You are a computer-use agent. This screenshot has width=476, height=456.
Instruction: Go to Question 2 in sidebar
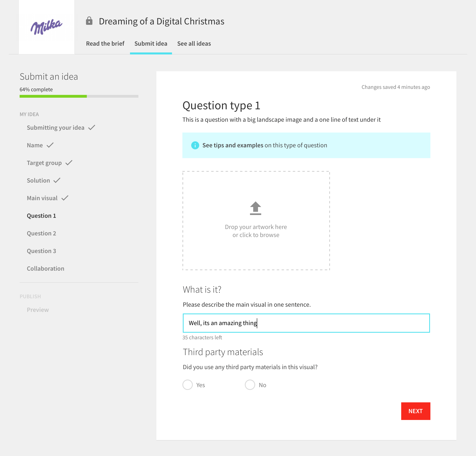(x=41, y=233)
